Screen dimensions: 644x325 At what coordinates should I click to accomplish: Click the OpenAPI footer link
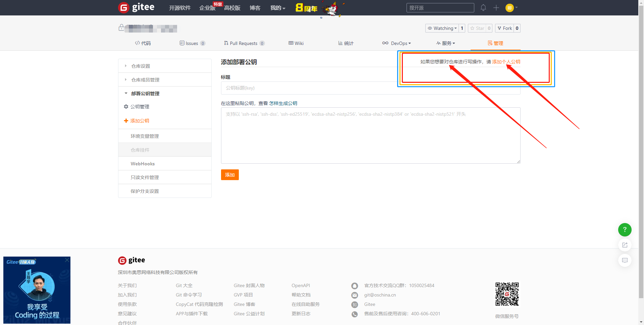[x=301, y=285]
